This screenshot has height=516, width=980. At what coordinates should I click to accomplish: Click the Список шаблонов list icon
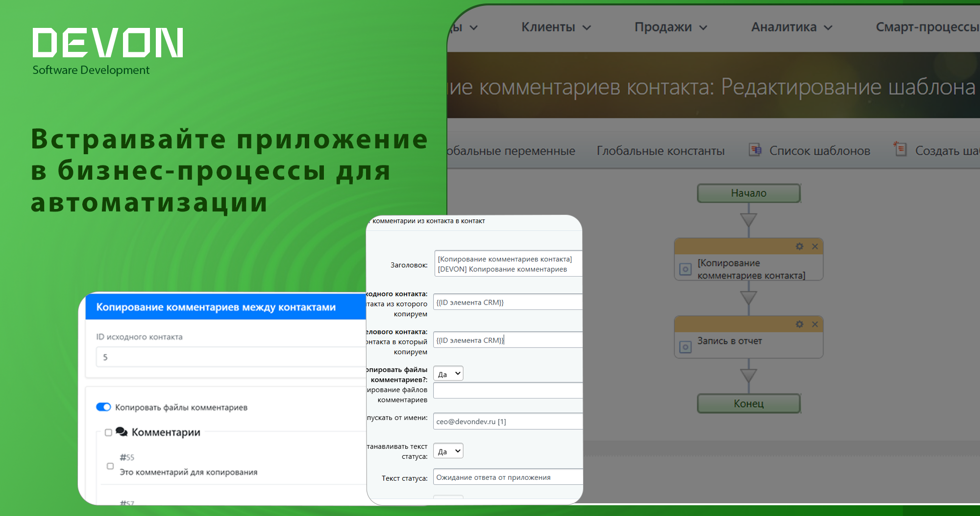pyautogui.click(x=755, y=149)
